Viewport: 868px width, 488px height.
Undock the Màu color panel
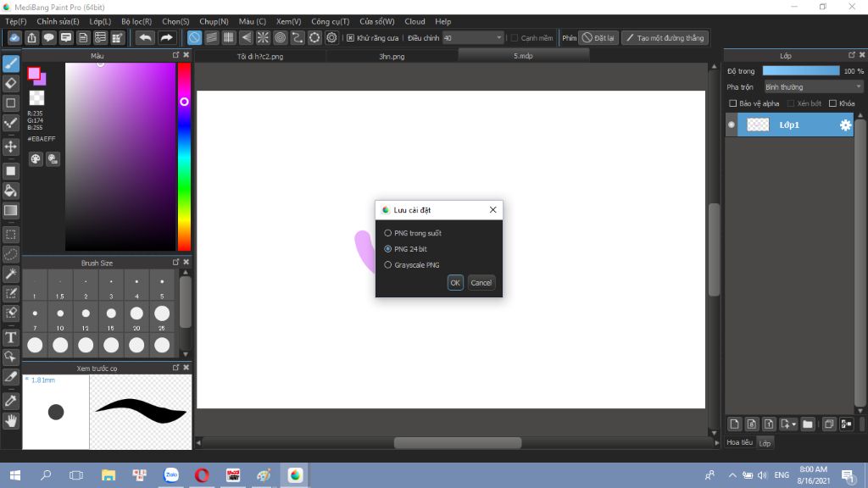click(x=176, y=55)
